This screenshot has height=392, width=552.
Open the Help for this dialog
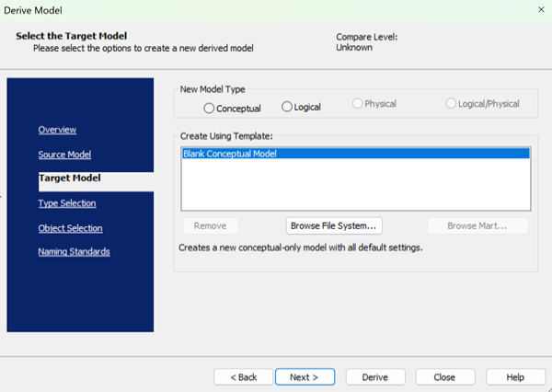tap(515, 377)
